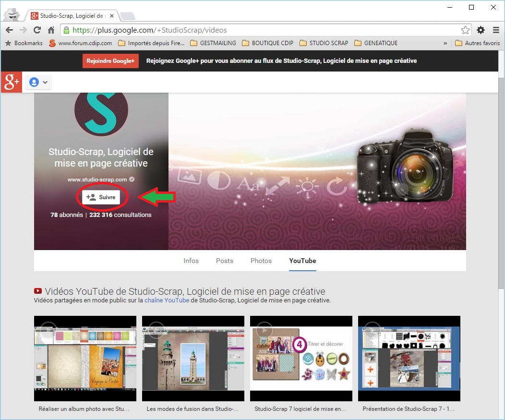Screen dimensions: 505x420
Task: Click the Google+ red logo
Action: [11, 82]
